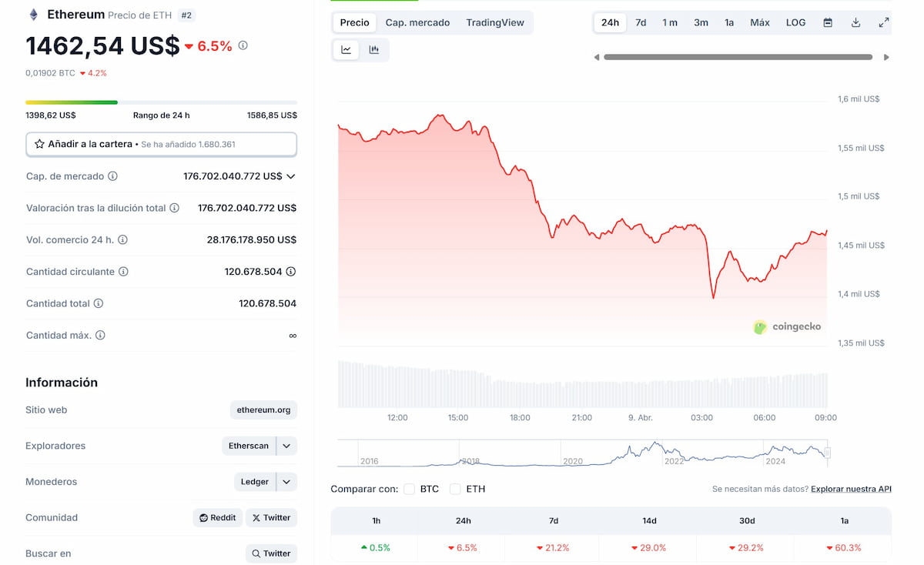Click the coingecko watermark on the chart
Screen dimensions: 924x565
pyautogui.click(x=788, y=326)
